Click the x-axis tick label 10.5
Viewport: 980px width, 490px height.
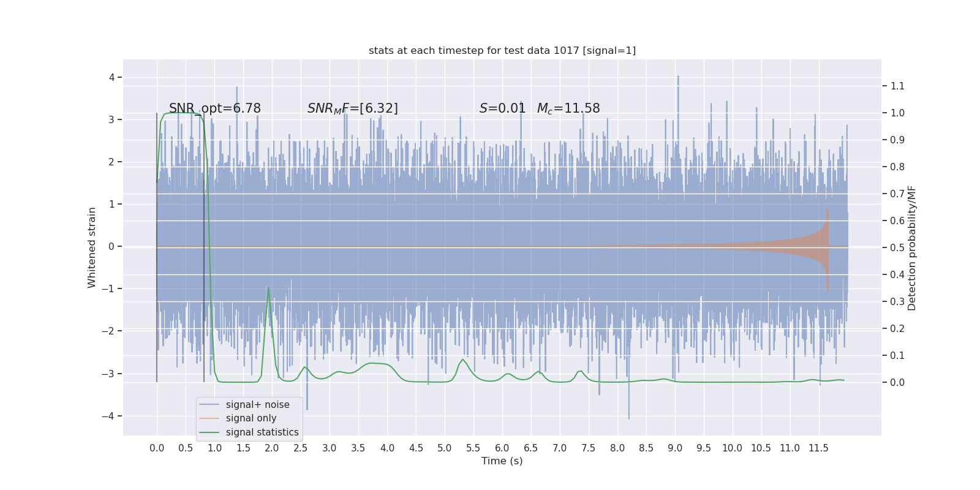(761, 448)
